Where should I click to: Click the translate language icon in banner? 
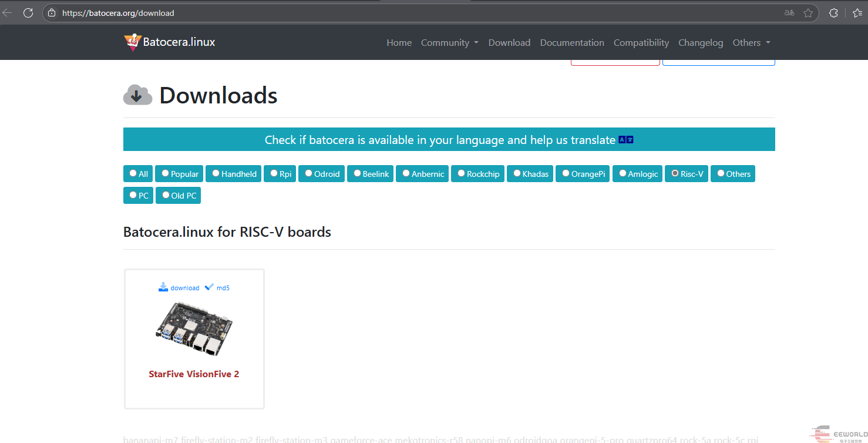pos(626,140)
